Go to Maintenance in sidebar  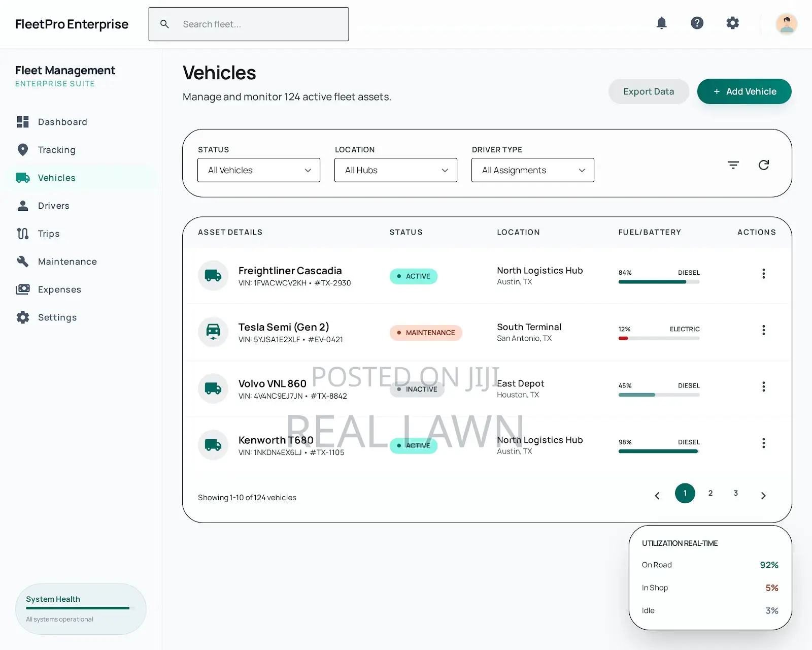coord(81,262)
